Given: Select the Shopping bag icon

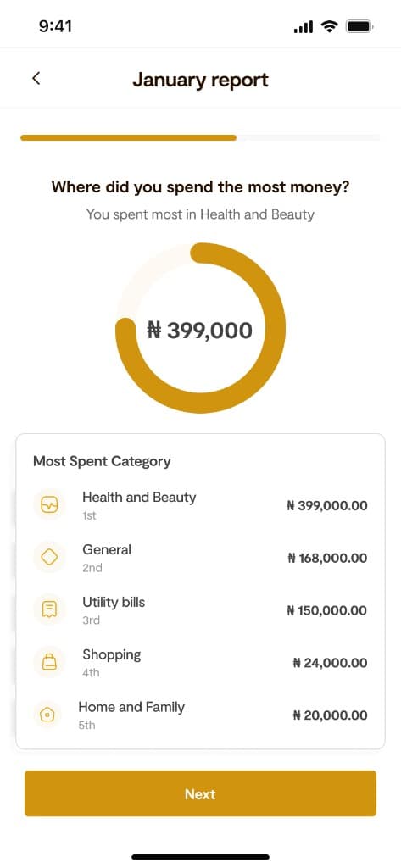Looking at the screenshot, I should tap(50, 662).
